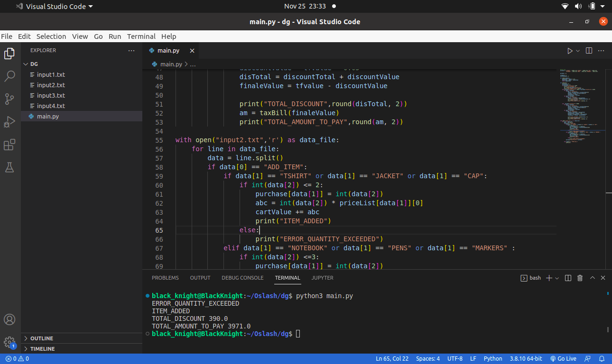The image size is (612, 364).
Task: Toggle panel maximize with the chevron icon
Action: (x=592, y=278)
